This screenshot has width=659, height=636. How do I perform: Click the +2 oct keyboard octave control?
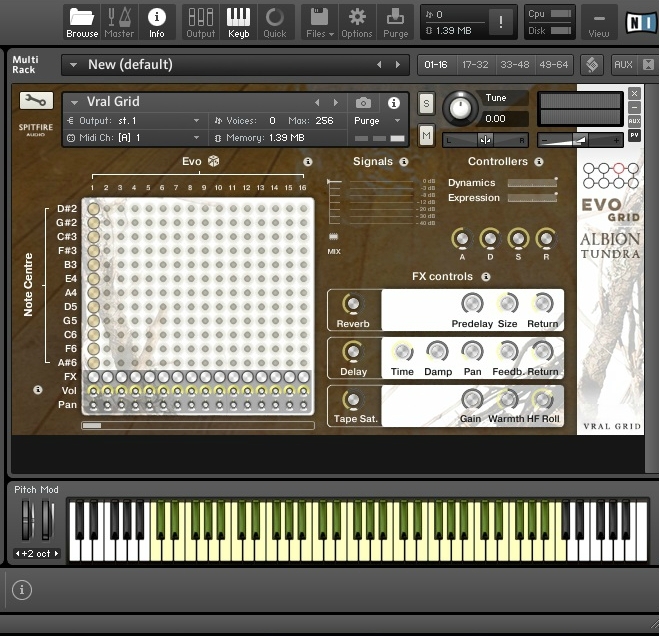[36, 553]
